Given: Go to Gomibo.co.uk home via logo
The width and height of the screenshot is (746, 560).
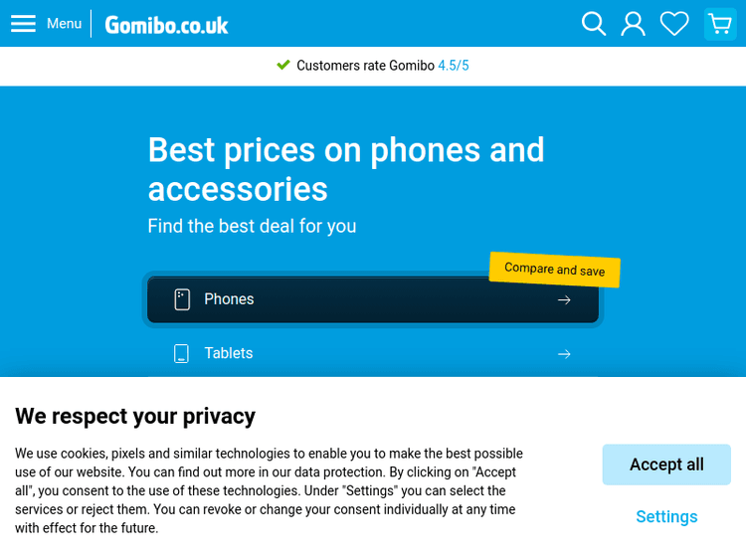Looking at the screenshot, I should 166,25.
